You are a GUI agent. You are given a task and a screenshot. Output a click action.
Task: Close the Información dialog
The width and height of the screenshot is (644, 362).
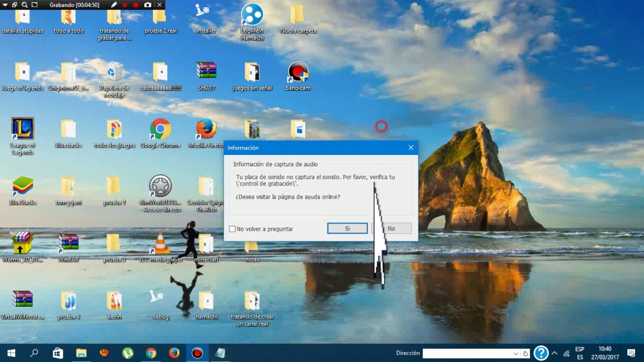(411, 147)
